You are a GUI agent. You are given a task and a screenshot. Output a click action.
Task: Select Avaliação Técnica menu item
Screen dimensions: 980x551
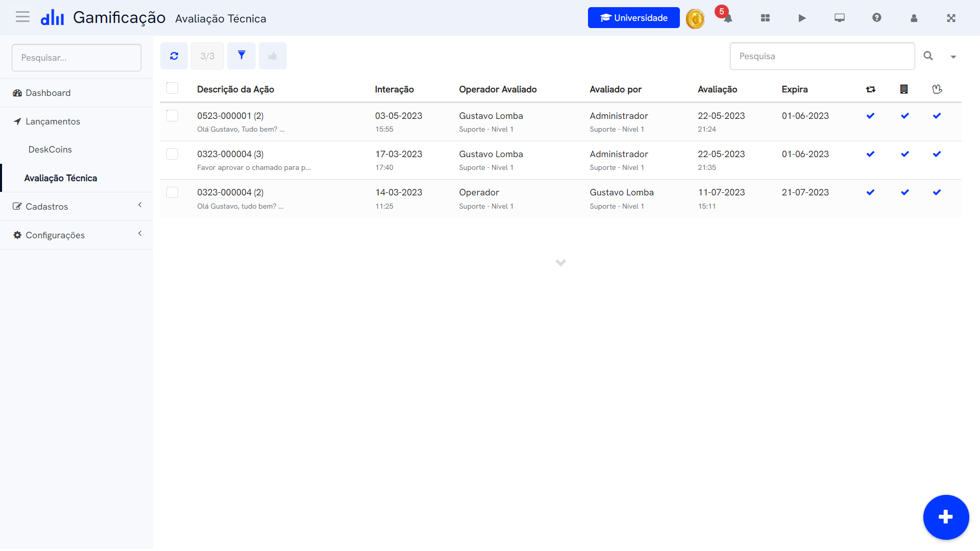tap(77, 178)
